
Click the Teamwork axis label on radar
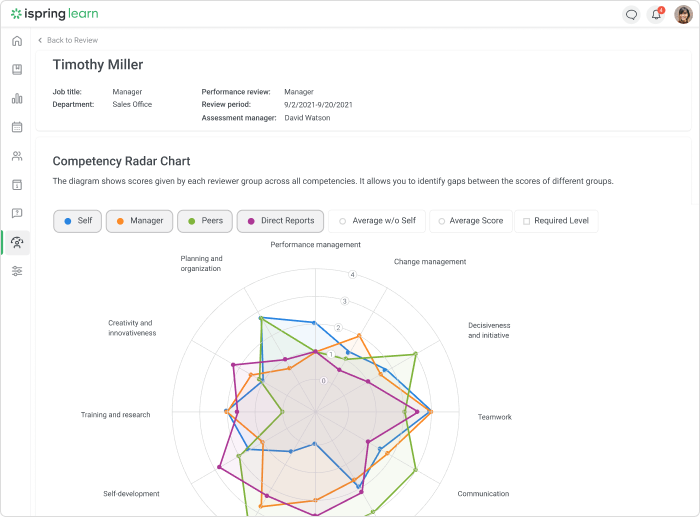[494, 417]
